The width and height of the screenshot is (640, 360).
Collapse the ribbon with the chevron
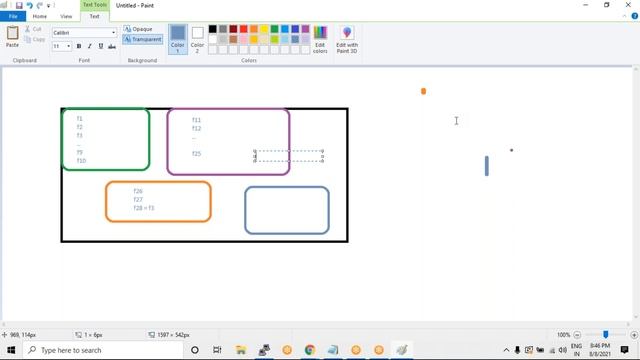coord(624,16)
